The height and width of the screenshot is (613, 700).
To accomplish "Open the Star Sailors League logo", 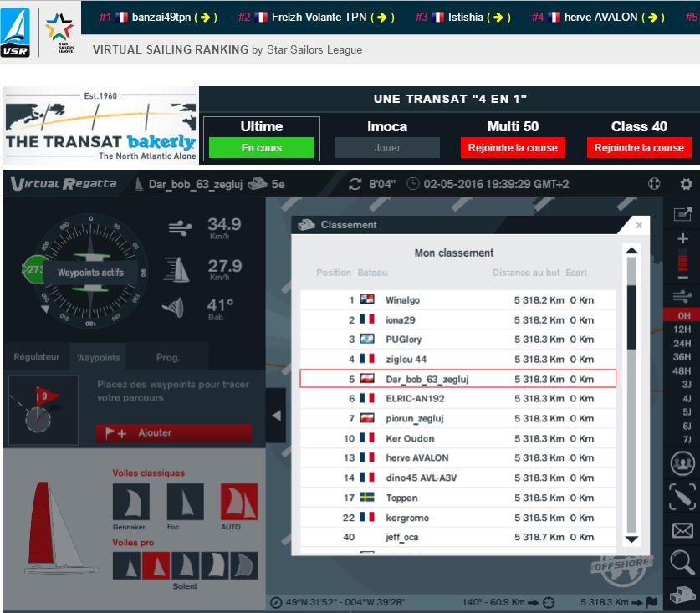I will (60, 33).
